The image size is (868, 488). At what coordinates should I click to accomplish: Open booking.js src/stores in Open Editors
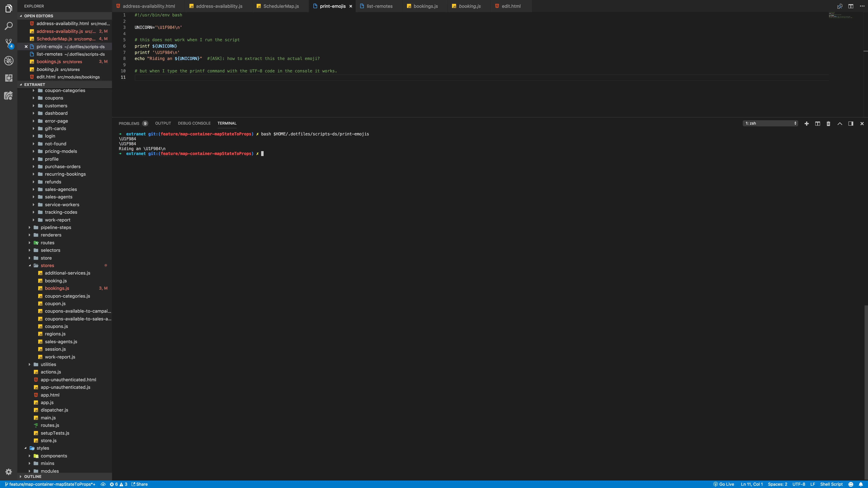coord(65,69)
